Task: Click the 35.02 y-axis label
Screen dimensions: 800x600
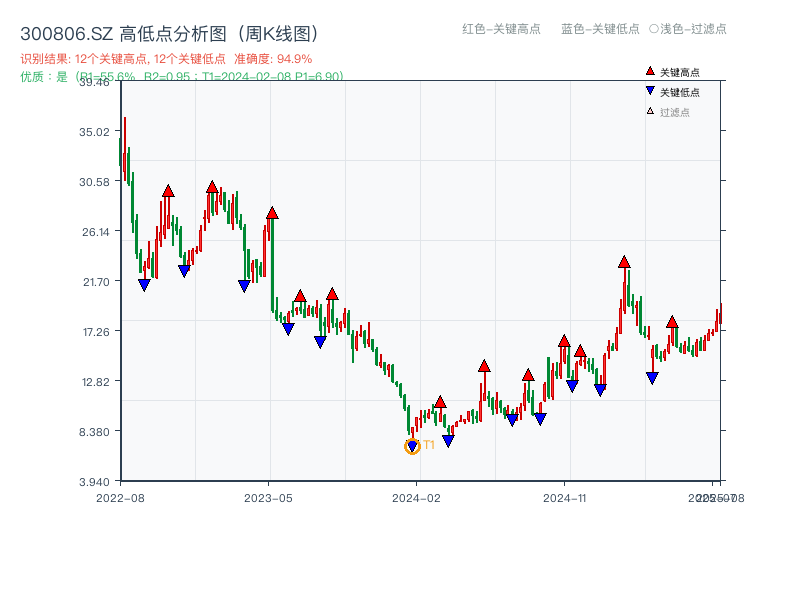Action: [x=94, y=132]
